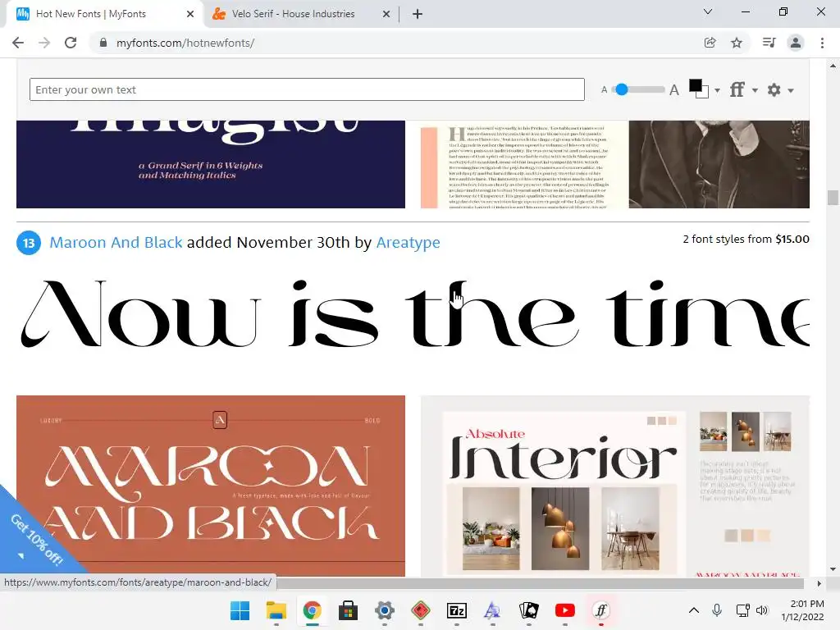Show hidden system tray icons

point(694,610)
